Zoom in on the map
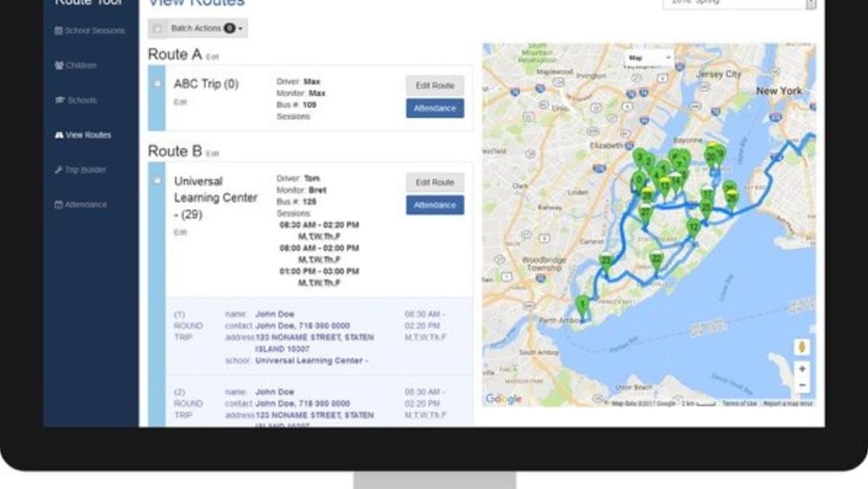This screenshot has width=868, height=489. (x=802, y=369)
